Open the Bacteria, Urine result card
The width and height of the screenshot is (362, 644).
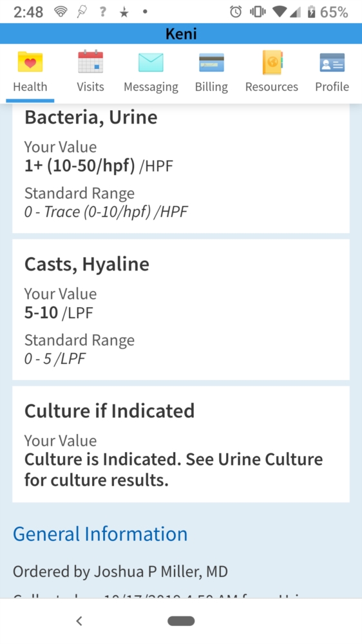(x=181, y=168)
